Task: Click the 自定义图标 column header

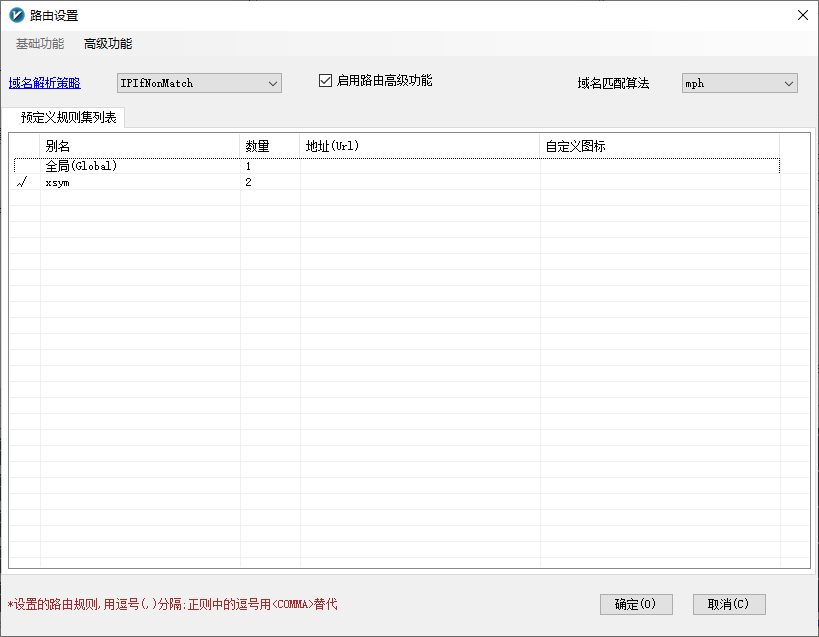Action: pyautogui.click(x=660, y=146)
